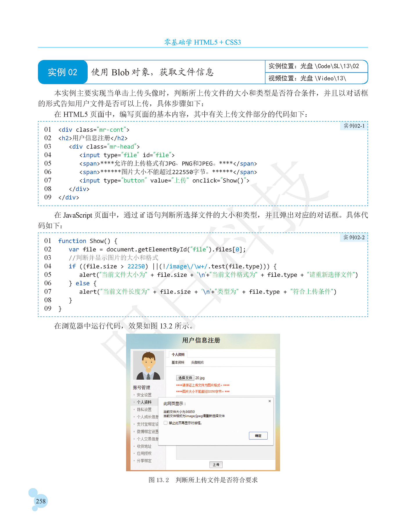This screenshot has height=532, width=418.
Task: Tick the 禁止此页再显示对话框 checkbox
Action: [x=165, y=423]
